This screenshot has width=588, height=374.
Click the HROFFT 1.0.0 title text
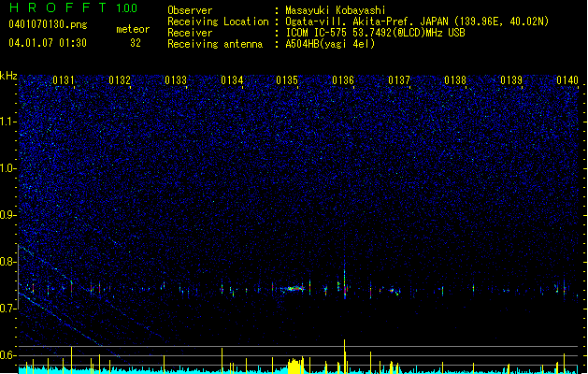[x=73, y=7]
